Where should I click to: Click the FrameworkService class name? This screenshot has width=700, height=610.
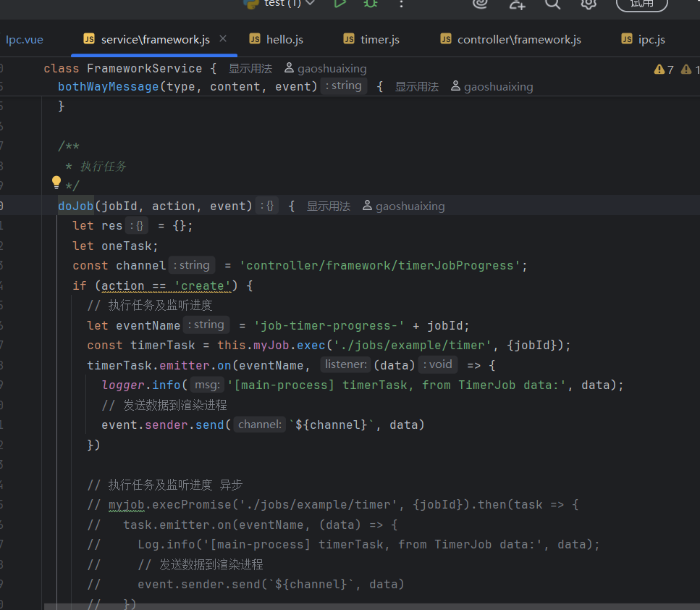(144, 68)
